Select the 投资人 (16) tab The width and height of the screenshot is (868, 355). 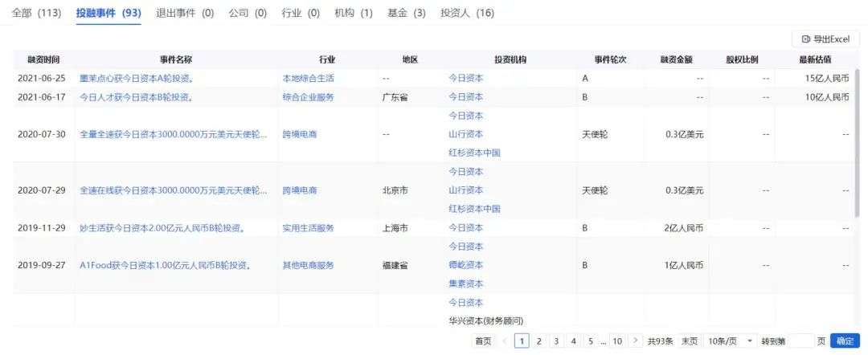click(467, 13)
